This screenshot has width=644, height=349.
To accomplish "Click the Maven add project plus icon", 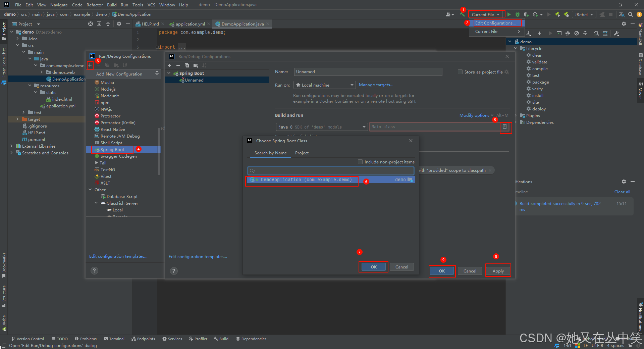I will 539,33.
